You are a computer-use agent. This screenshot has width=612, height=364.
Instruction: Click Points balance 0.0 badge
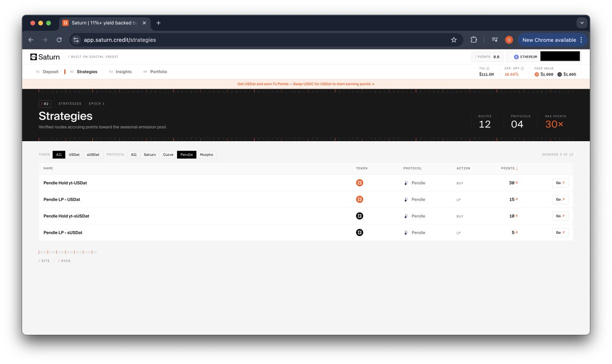coord(488,57)
